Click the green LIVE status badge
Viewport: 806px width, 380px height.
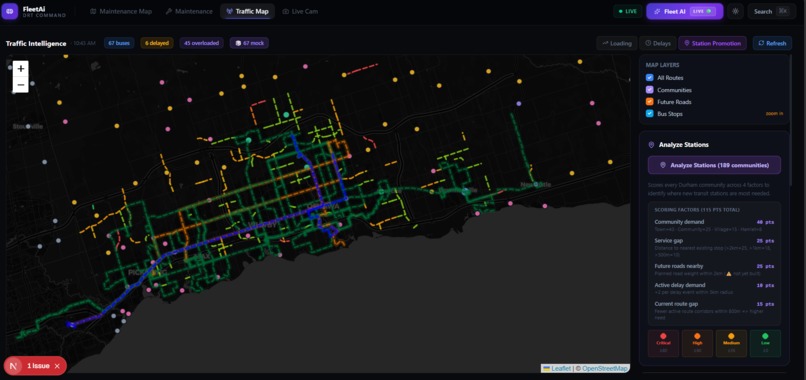point(627,11)
